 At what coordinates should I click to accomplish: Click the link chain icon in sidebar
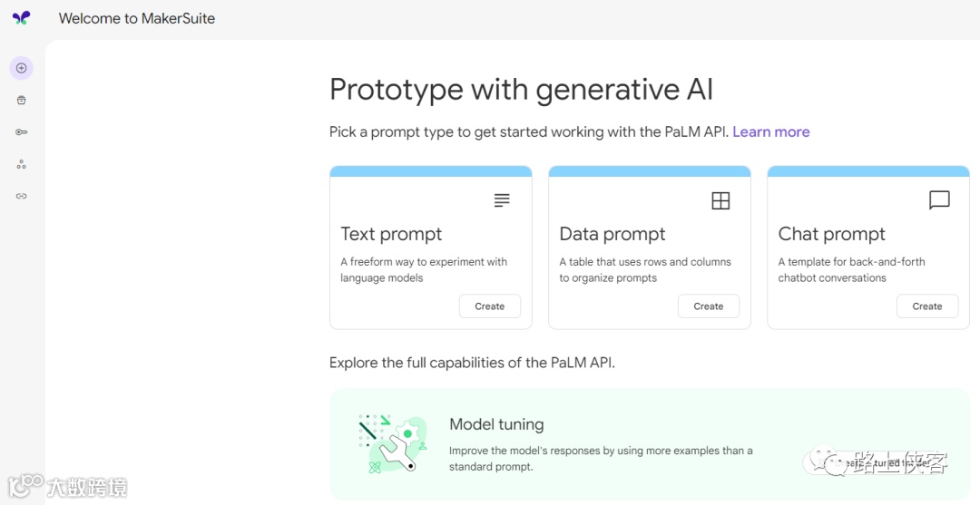point(22,196)
